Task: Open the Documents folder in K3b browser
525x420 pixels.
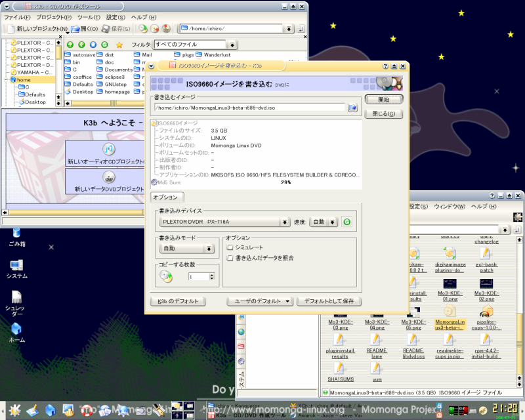Action: tap(114, 70)
